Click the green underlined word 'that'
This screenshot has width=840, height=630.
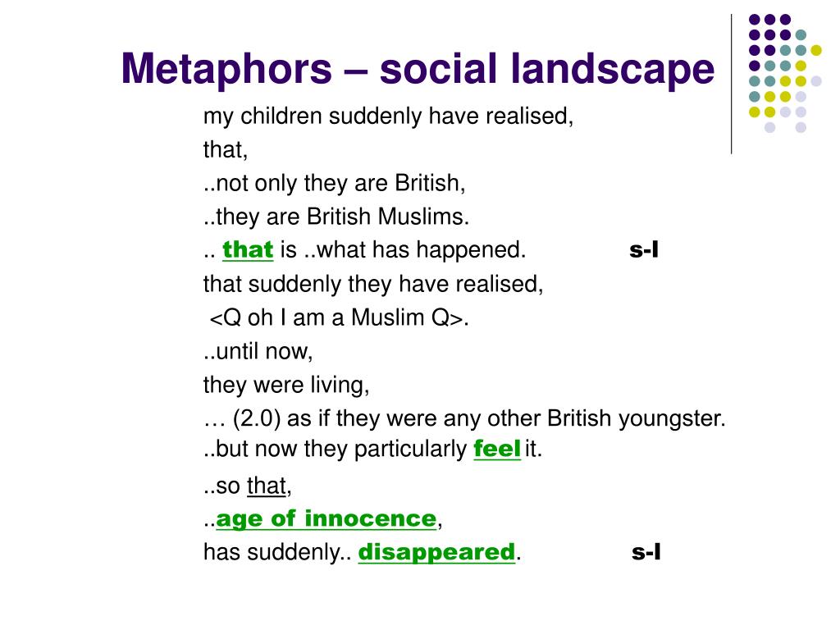coord(248,249)
